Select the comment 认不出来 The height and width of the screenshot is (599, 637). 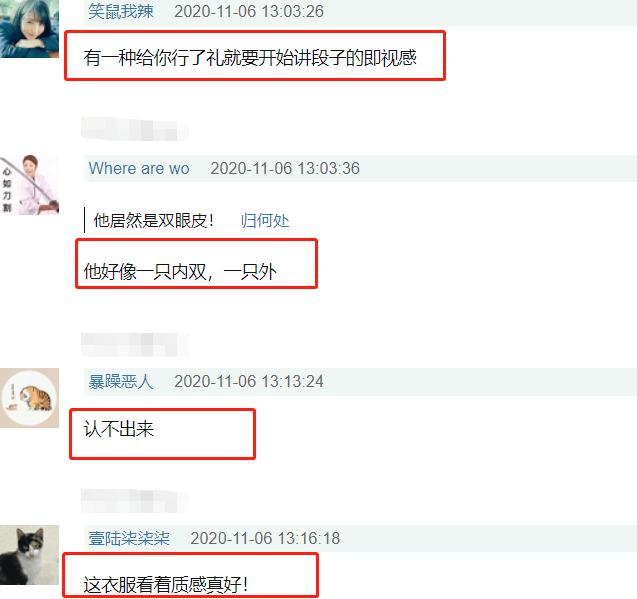tap(119, 429)
